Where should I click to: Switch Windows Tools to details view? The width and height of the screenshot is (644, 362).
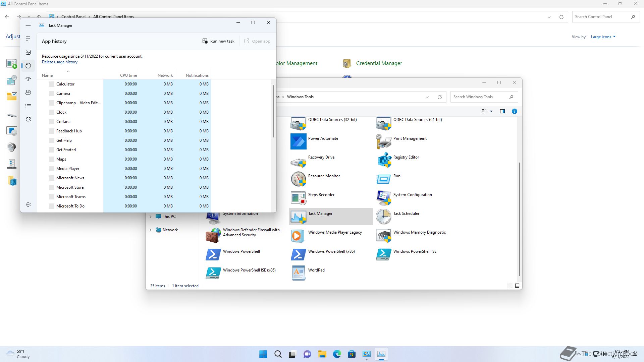click(510, 286)
